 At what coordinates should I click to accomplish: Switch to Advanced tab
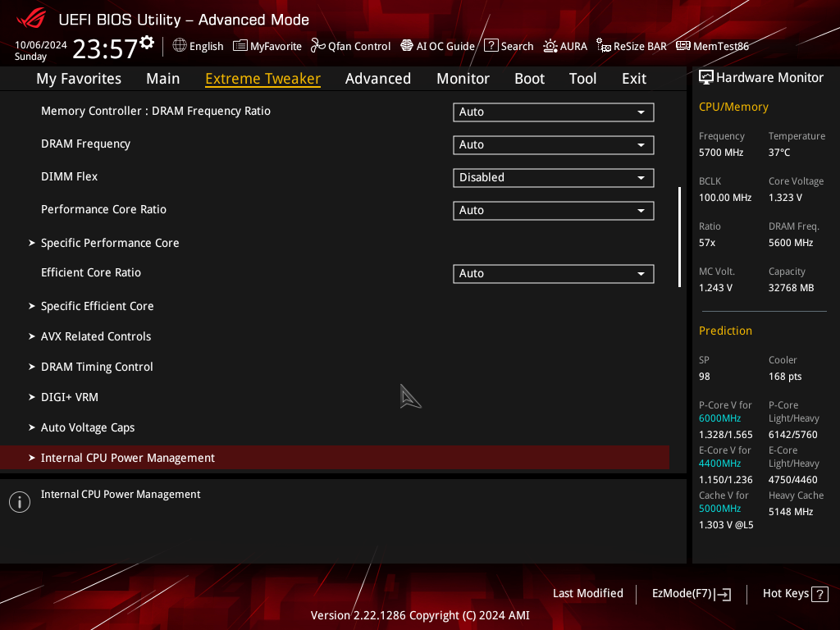pyautogui.click(x=378, y=79)
